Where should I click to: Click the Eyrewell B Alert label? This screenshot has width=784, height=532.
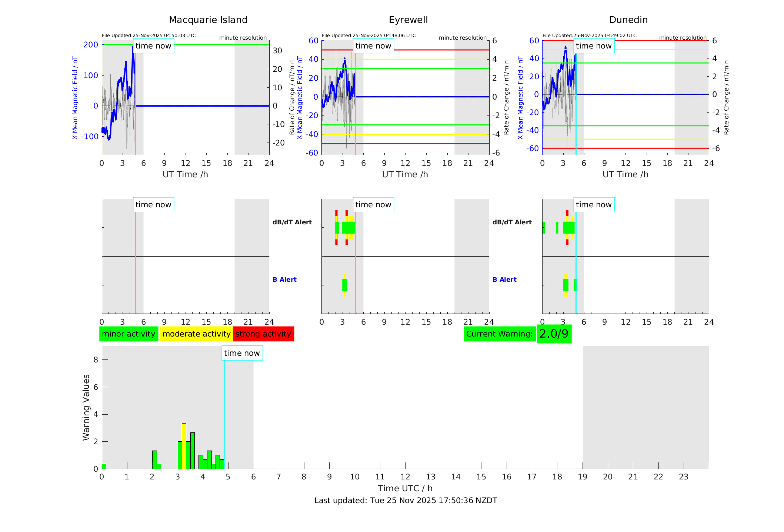(284, 280)
